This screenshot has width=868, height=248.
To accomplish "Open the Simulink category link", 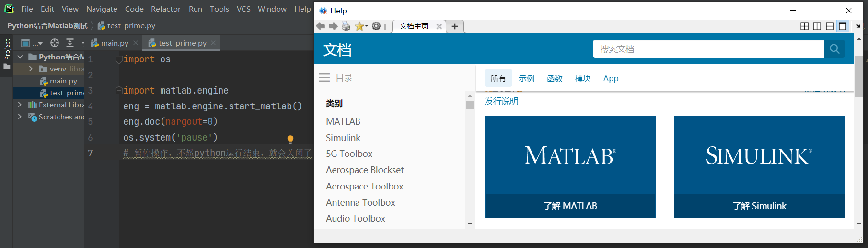I will (x=343, y=138).
